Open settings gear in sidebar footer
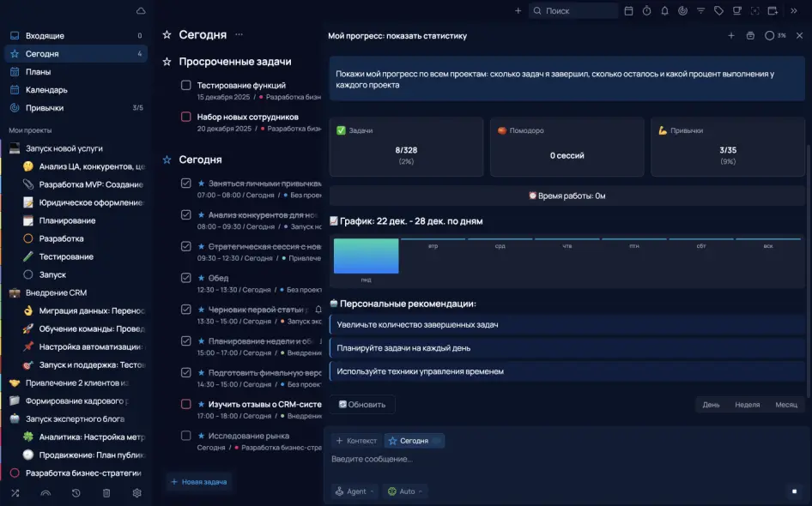The height and width of the screenshot is (506, 812). point(136,493)
